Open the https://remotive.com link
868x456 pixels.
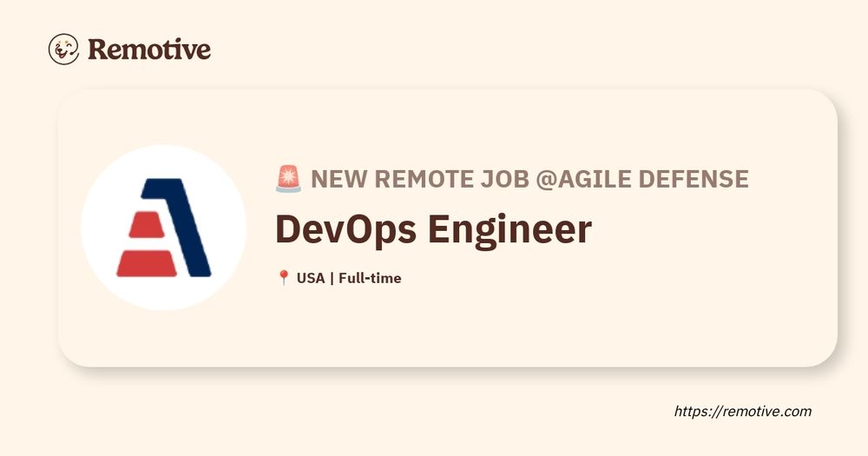[743, 412]
